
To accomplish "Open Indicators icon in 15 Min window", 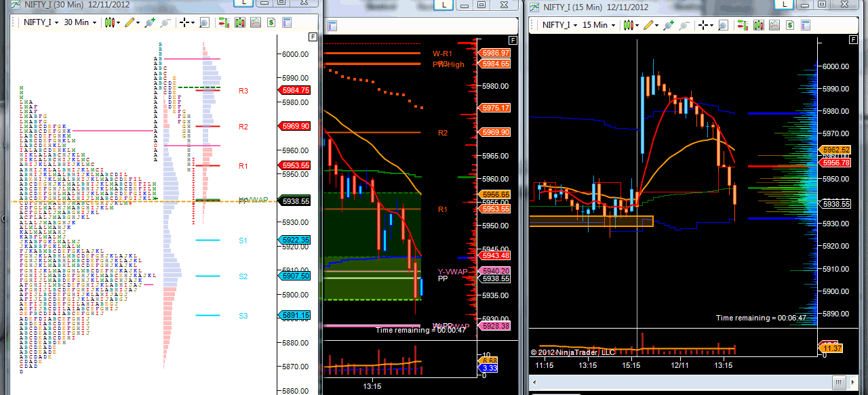I will tap(774, 25).
